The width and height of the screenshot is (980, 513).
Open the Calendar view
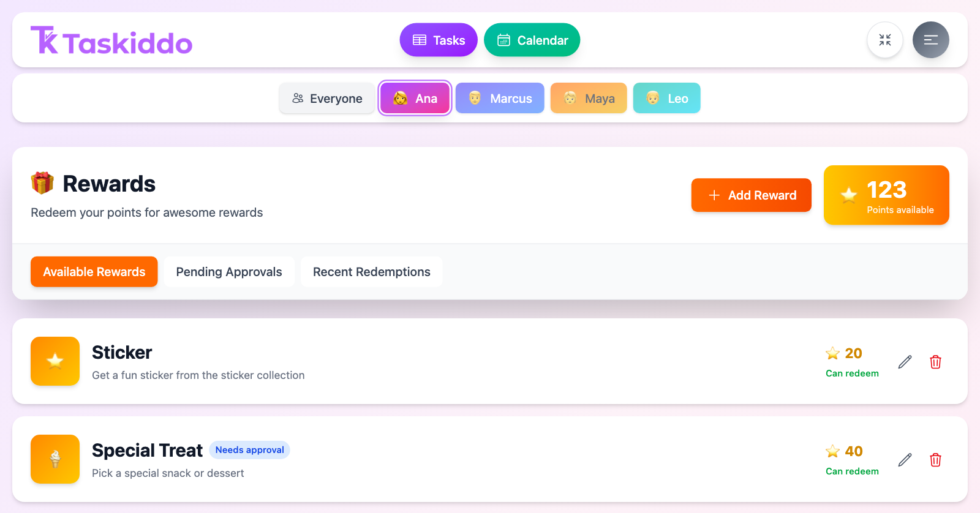tap(532, 40)
